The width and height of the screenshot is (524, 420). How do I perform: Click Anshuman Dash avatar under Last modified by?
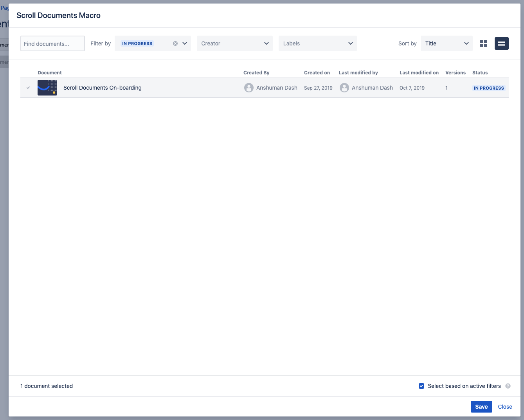coord(344,88)
